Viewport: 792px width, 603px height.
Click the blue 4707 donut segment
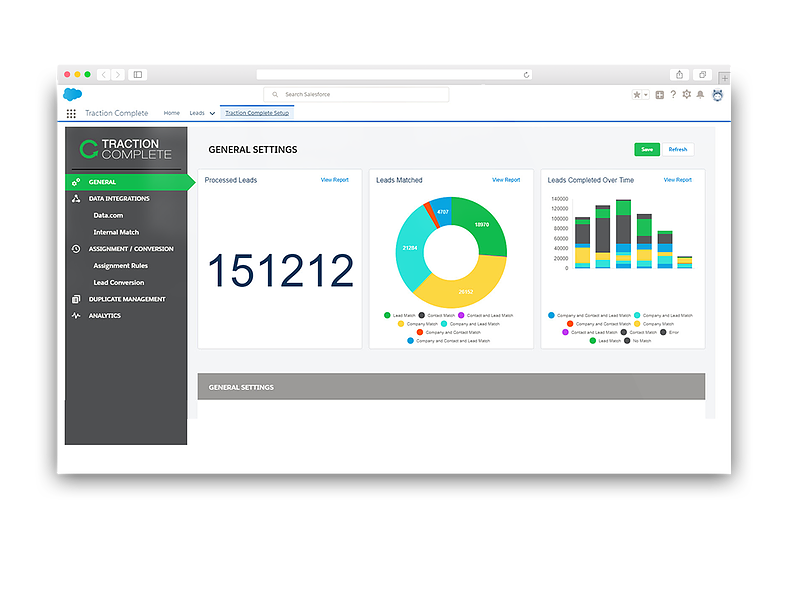point(442,212)
